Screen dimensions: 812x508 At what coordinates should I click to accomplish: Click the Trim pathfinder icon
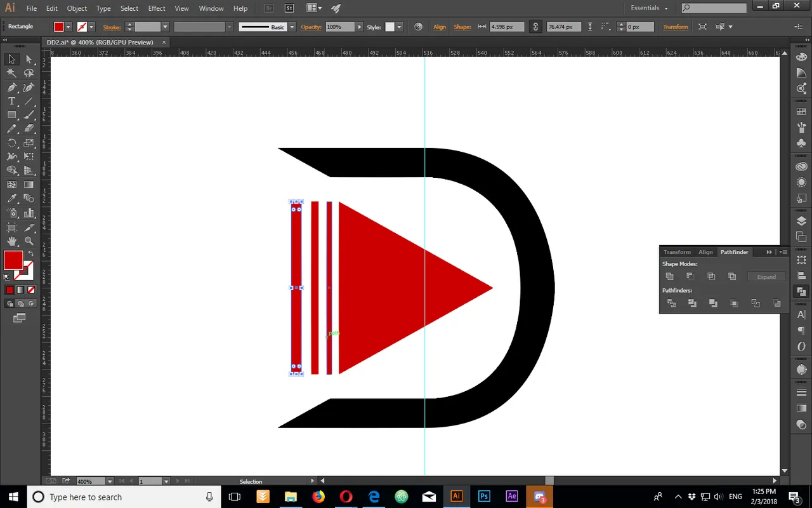tap(692, 304)
